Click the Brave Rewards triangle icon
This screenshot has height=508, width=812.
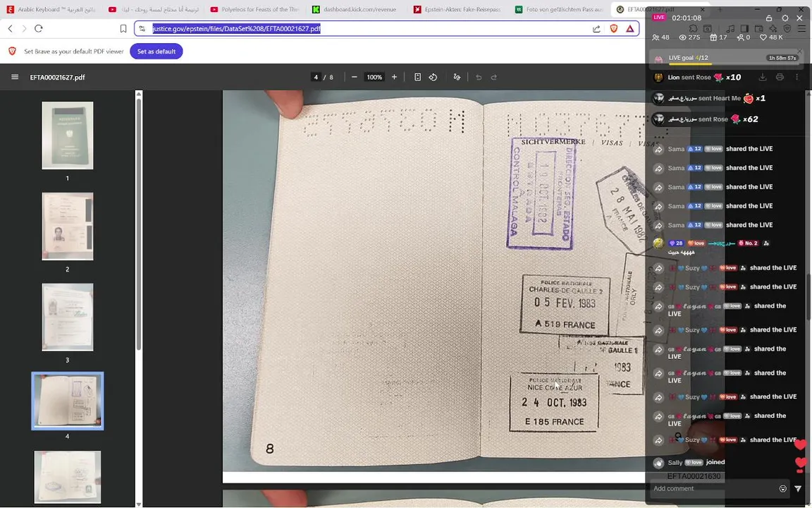pyautogui.click(x=629, y=28)
